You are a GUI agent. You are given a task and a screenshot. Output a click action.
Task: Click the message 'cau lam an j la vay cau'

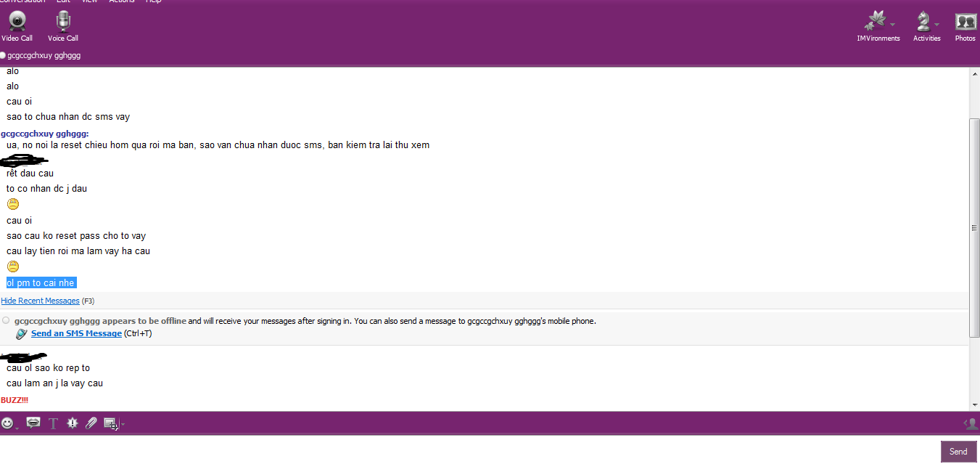[54, 383]
